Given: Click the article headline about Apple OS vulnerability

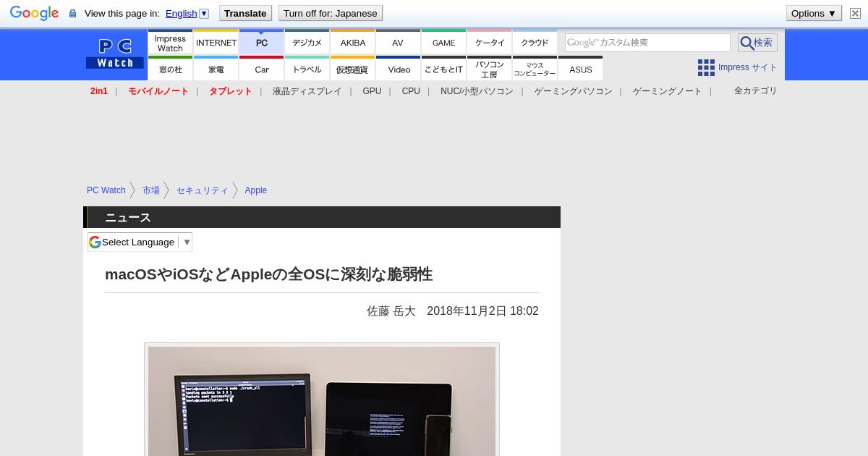Looking at the screenshot, I should (268, 274).
